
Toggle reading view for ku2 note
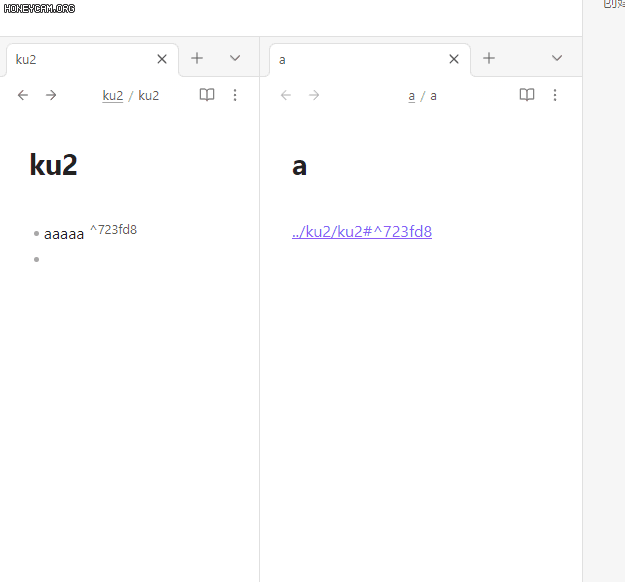(207, 95)
